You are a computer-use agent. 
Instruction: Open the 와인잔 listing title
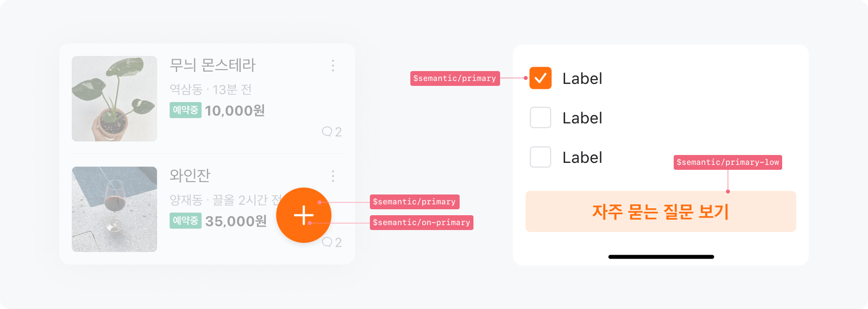(190, 175)
